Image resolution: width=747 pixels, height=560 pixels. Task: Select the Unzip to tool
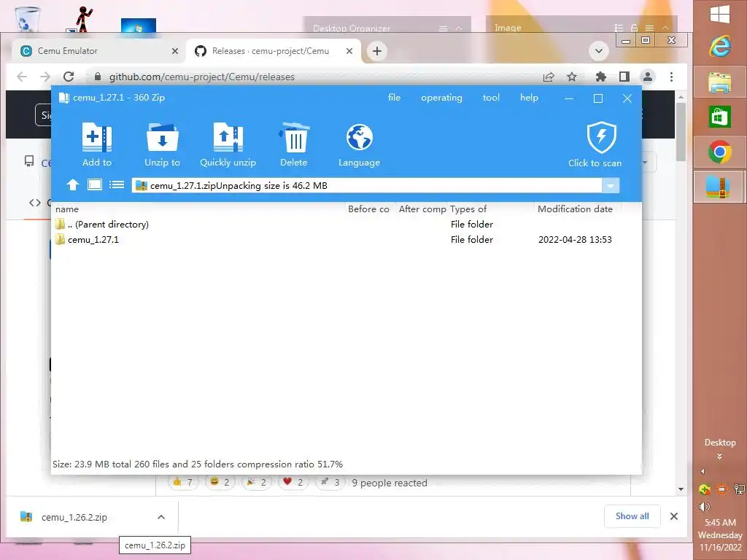click(162, 145)
